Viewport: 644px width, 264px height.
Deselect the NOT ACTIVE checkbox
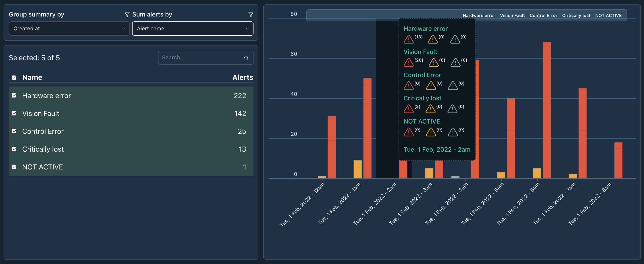tap(14, 167)
